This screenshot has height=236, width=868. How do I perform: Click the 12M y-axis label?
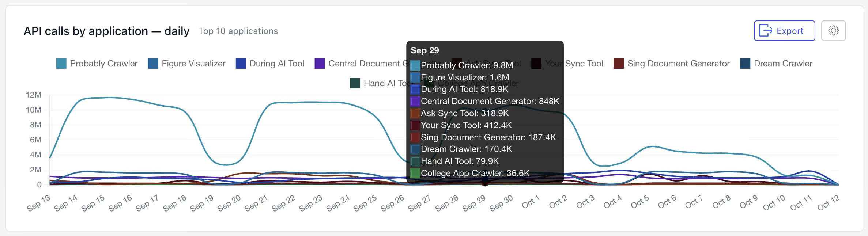tap(34, 95)
